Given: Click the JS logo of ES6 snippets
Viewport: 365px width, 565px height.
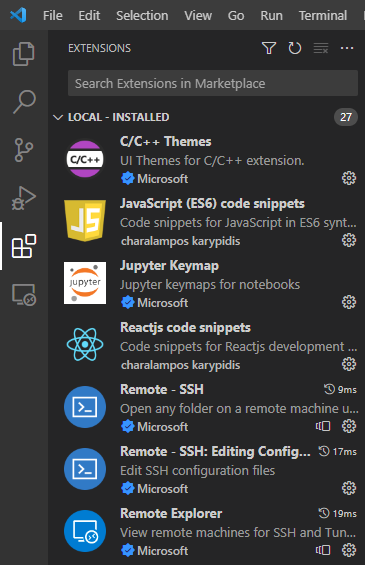Looking at the screenshot, I should coord(85,221).
